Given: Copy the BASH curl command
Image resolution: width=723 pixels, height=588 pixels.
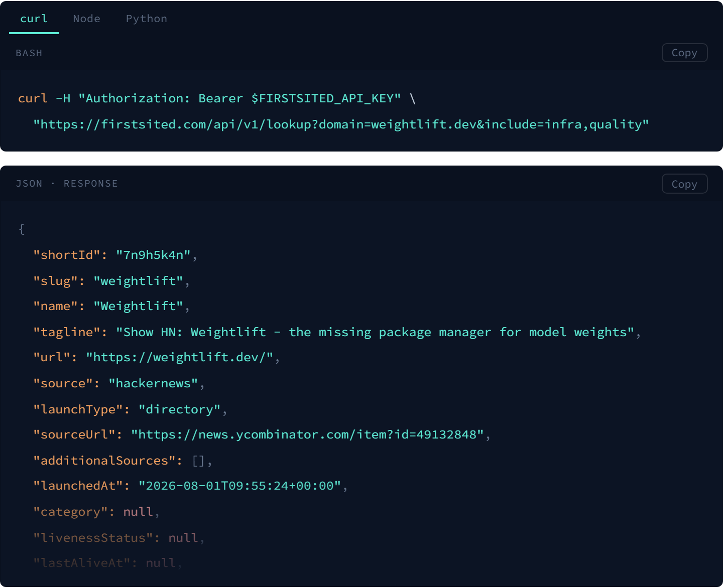Looking at the screenshot, I should coord(684,53).
